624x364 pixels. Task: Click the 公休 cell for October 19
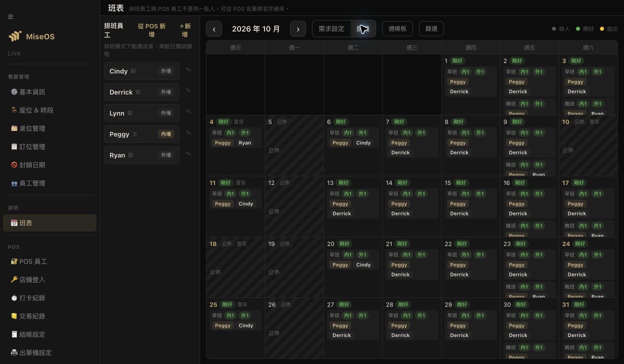point(294,267)
